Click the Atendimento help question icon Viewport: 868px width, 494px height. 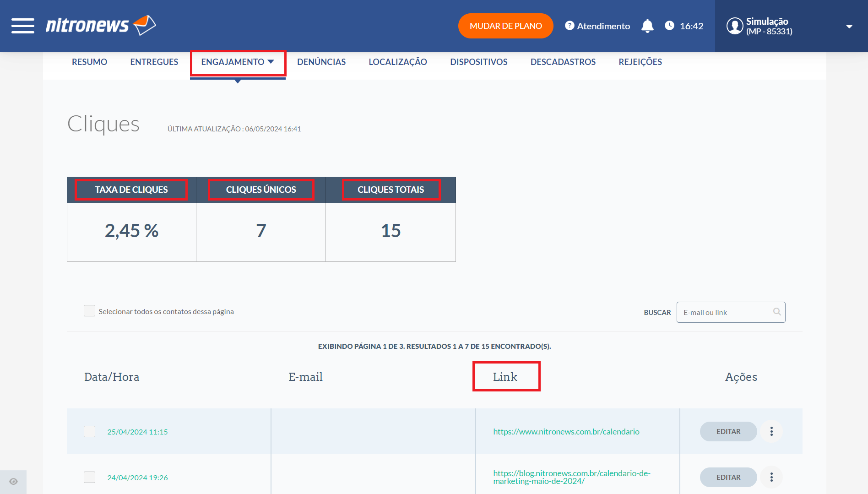[570, 26]
